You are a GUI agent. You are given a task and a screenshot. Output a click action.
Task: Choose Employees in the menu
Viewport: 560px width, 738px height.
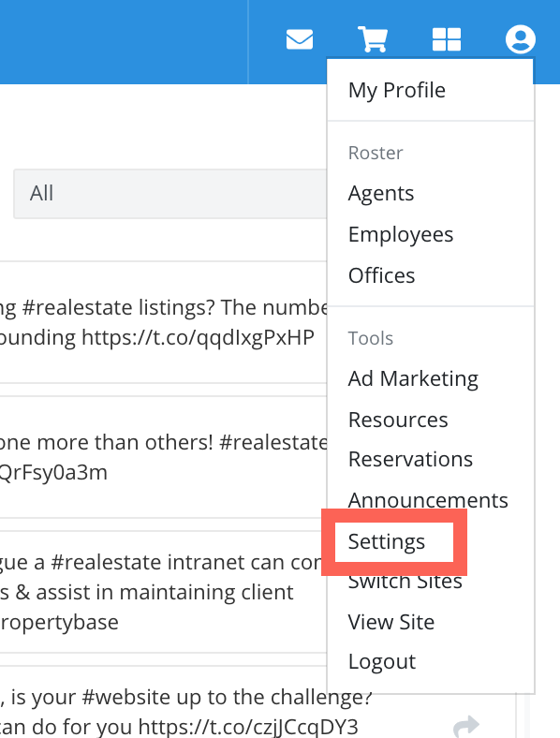click(401, 234)
